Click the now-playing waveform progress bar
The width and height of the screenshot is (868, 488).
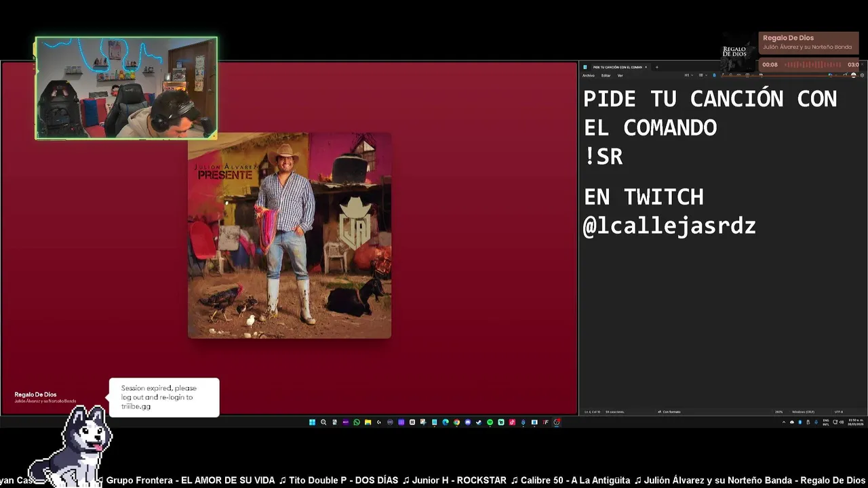pyautogui.click(x=813, y=65)
